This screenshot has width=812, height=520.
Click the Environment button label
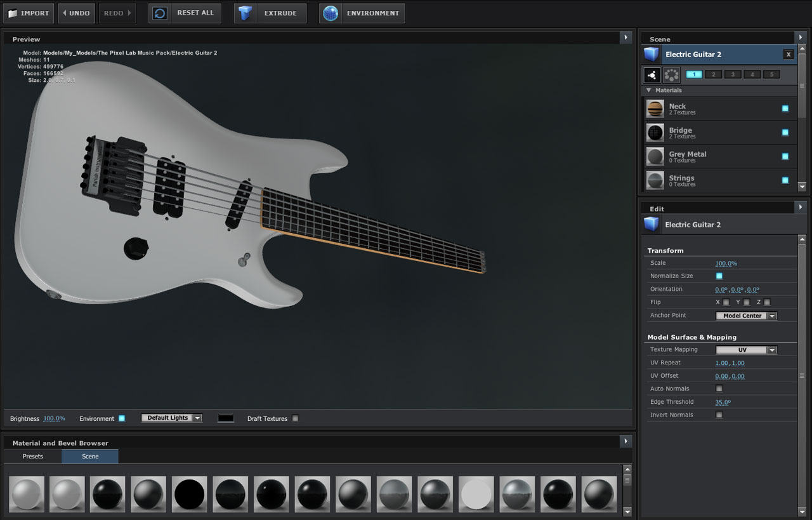point(373,13)
